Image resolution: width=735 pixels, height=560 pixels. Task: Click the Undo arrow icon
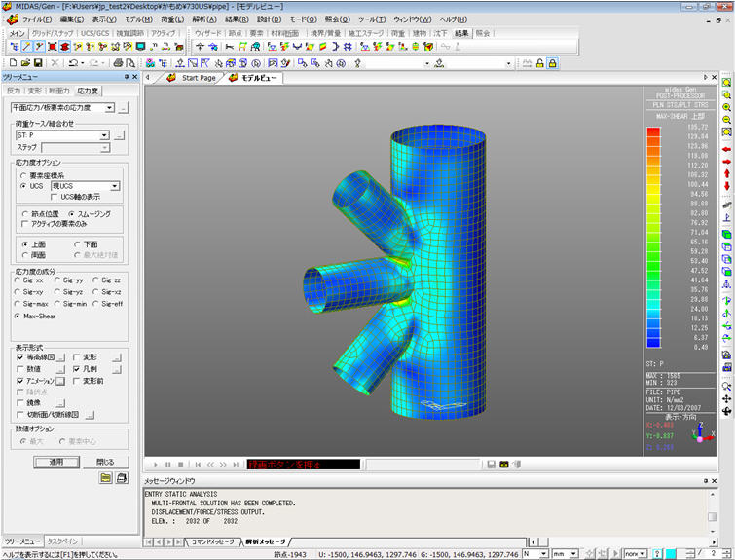[x=73, y=63]
